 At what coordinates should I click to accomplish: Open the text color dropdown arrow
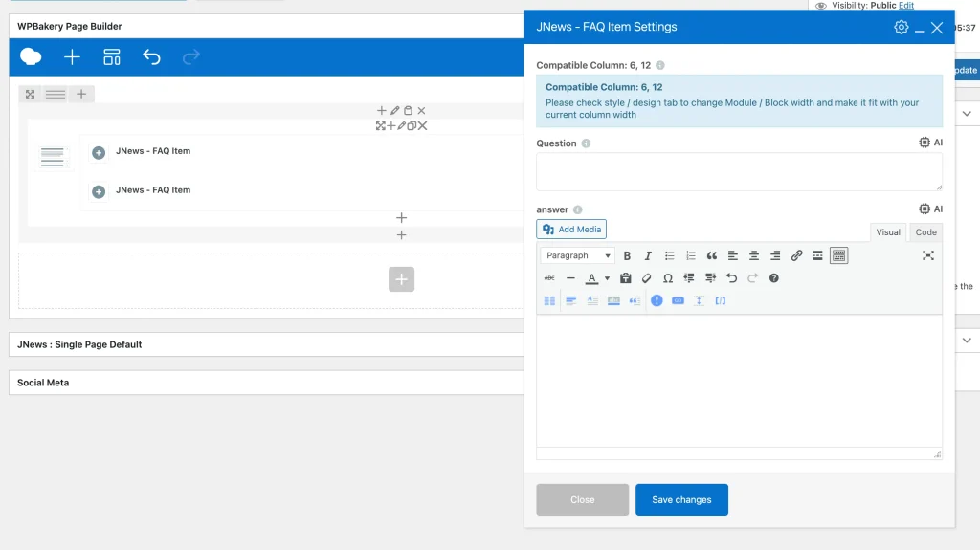pos(607,279)
